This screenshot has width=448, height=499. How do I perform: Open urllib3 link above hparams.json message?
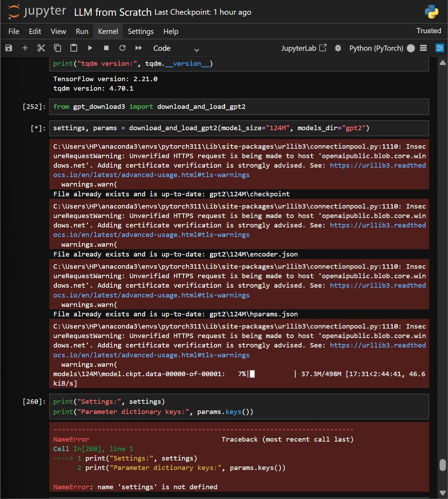[x=239, y=290]
